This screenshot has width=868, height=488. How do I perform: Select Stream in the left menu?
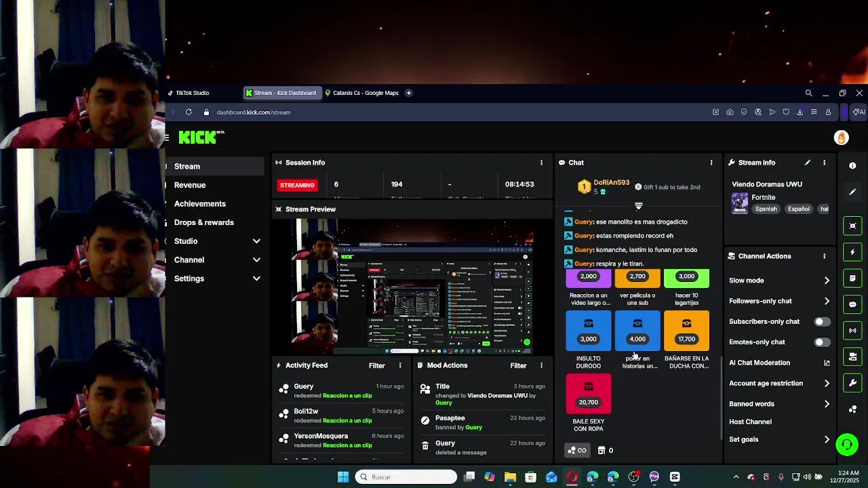214,166
